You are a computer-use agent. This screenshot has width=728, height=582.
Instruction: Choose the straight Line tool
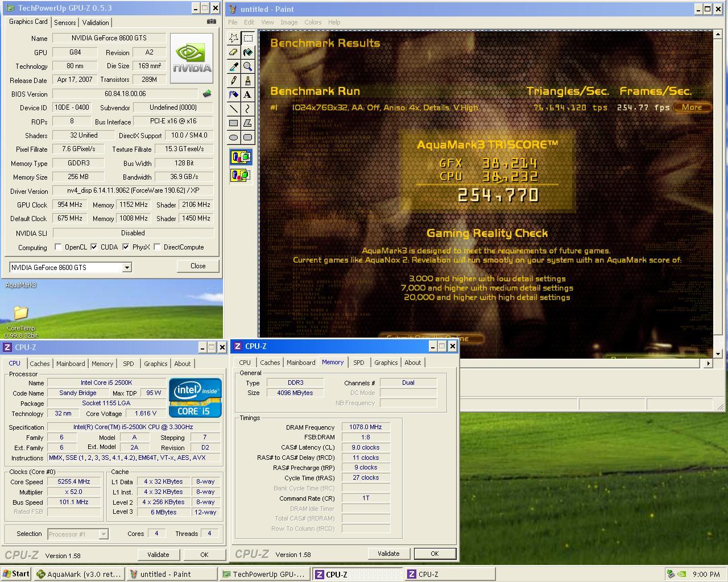pyautogui.click(x=234, y=109)
